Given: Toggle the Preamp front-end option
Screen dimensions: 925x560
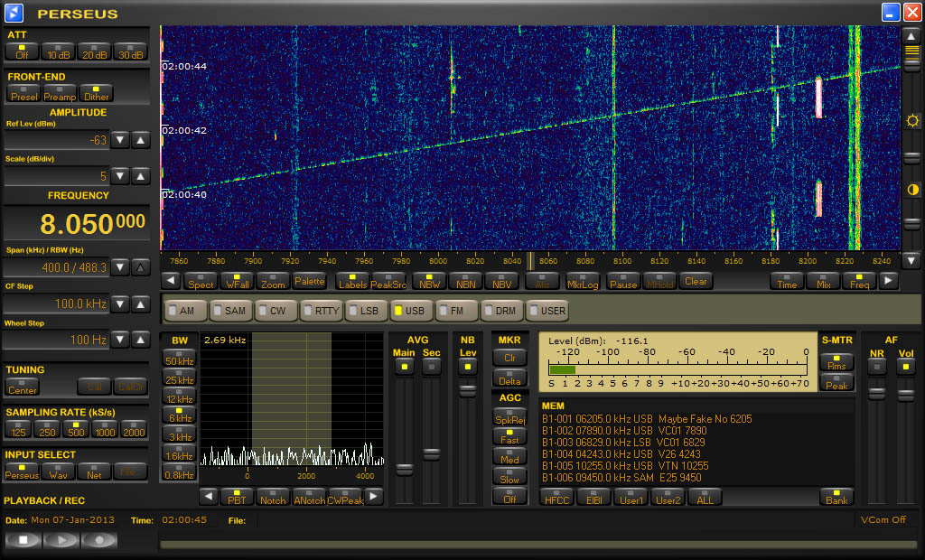Looking at the screenshot, I should point(60,93).
